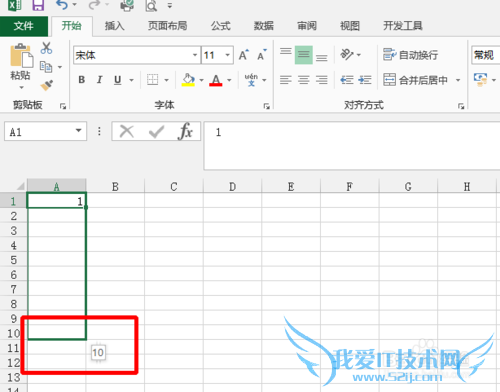Open Customize Quick Access Toolbar arrow

pos(170,6)
